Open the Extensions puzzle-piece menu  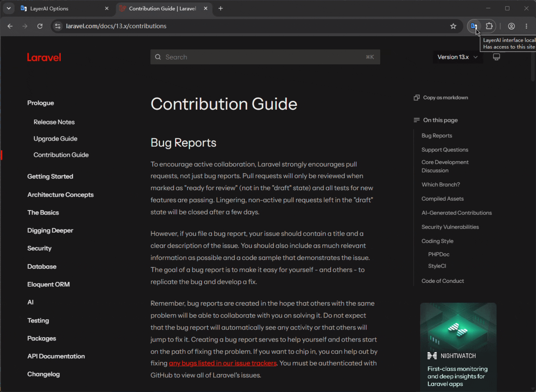(489, 26)
